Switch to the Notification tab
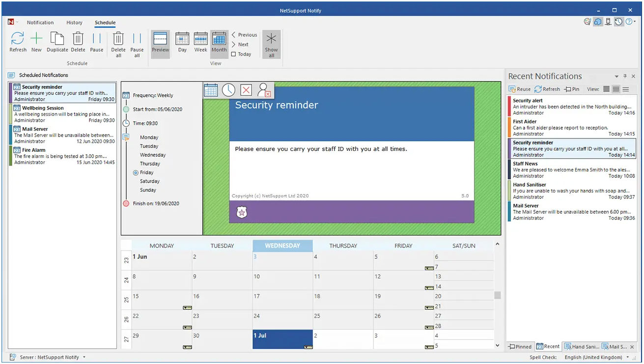This screenshot has height=364, width=644. pos(40,23)
